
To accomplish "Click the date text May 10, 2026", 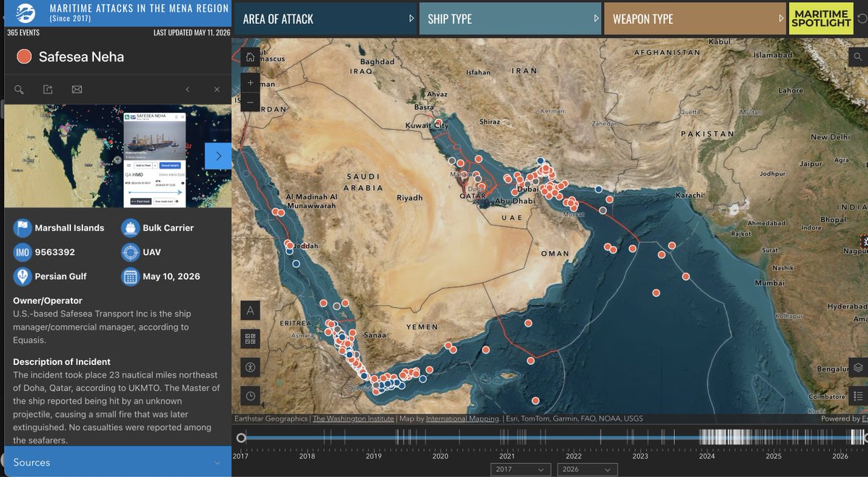I will 171,276.
